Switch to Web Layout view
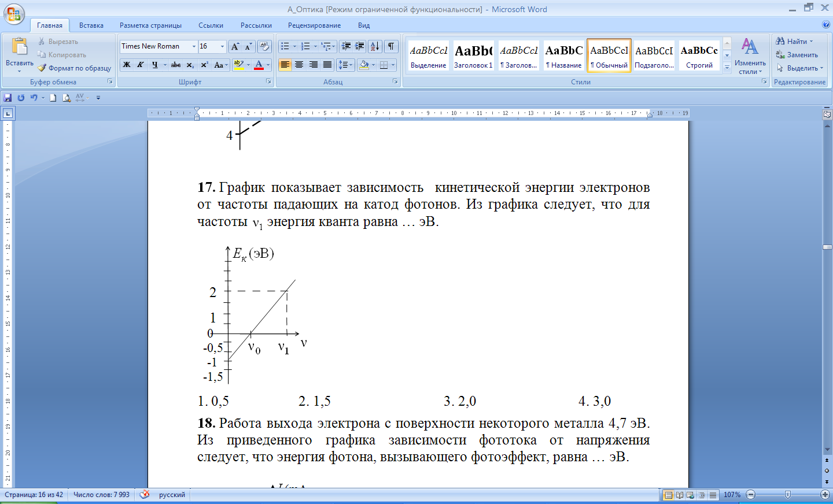This screenshot has height=504, width=833. click(x=691, y=495)
